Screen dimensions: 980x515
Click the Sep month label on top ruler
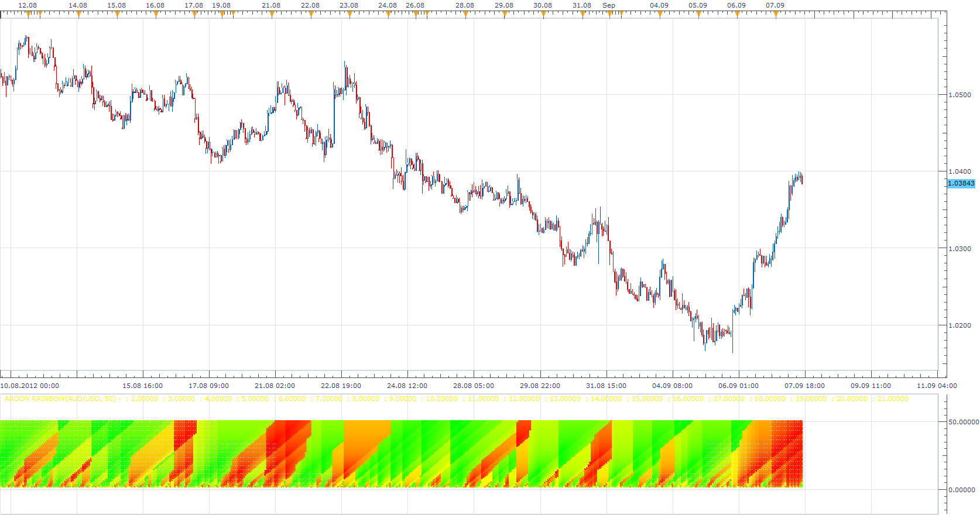point(609,5)
